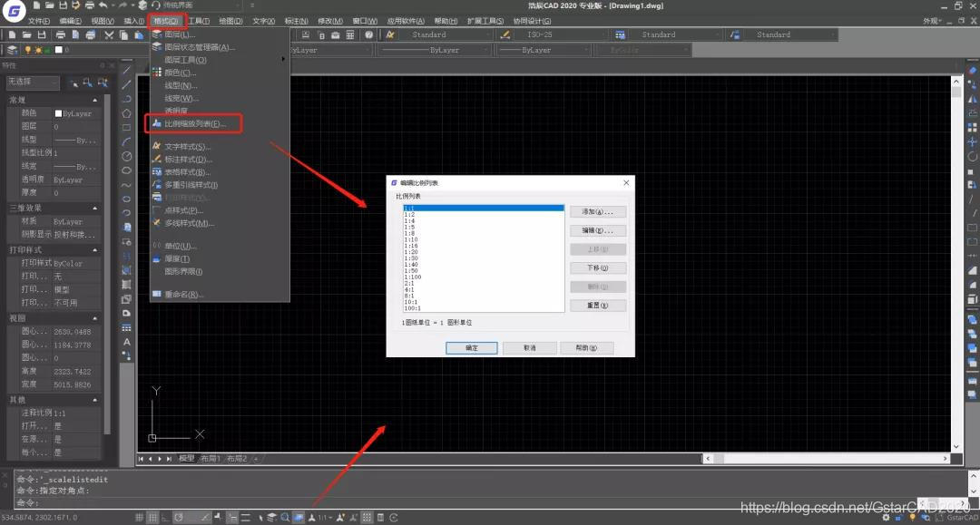Click the white layer color swatch in layer toolbar
The width and height of the screenshot is (980, 525).
59,50
